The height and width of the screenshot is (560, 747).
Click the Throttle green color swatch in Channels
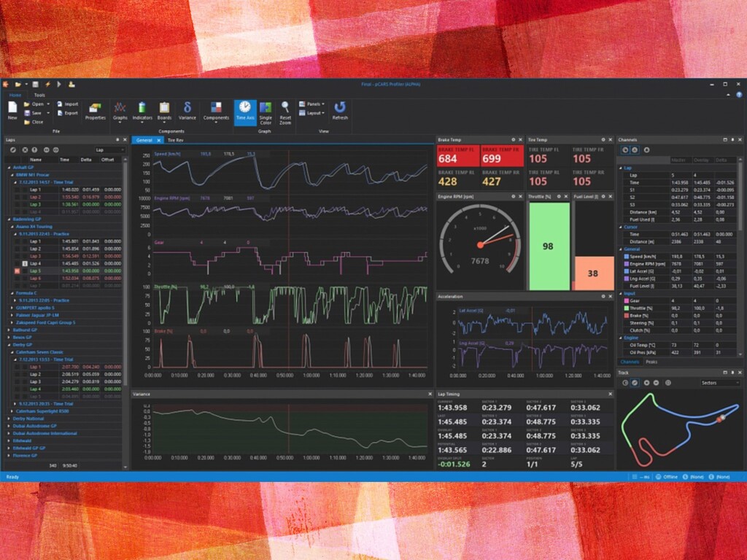tap(627, 308)
